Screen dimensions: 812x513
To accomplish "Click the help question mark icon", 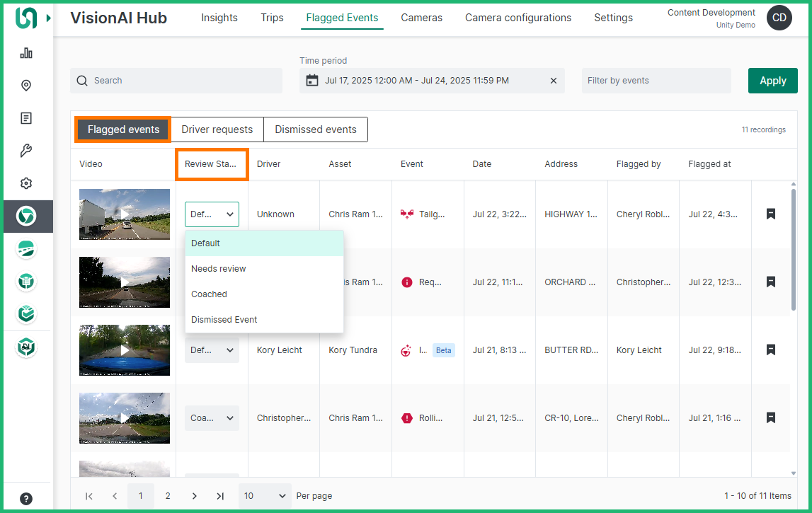I will click(26, 498).
